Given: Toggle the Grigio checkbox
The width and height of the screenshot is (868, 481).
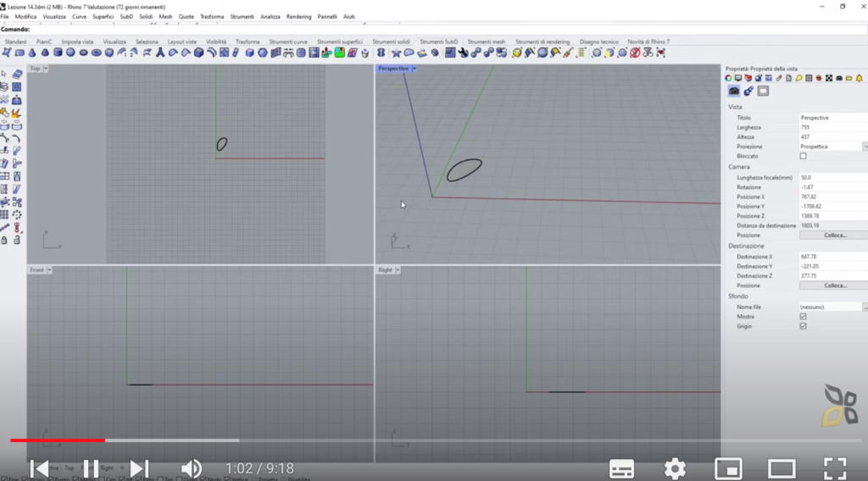Looking at the screenshot, I should pos(804,326).
